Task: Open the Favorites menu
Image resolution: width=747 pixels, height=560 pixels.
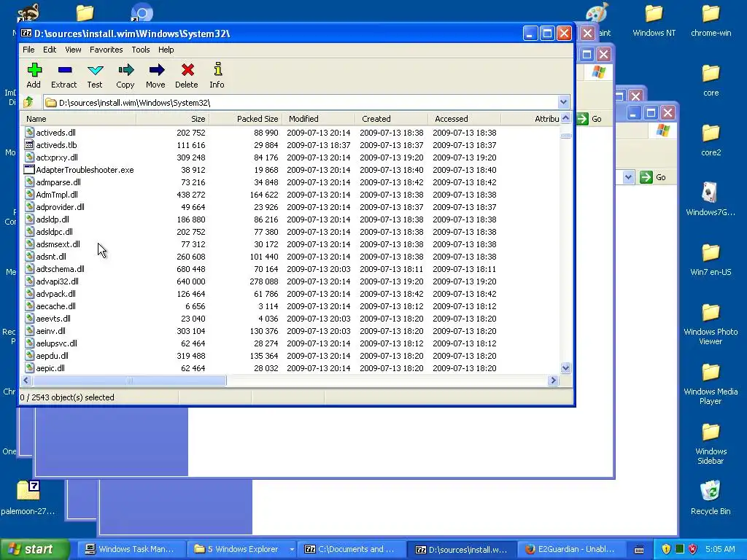Action: pos(107,50)
